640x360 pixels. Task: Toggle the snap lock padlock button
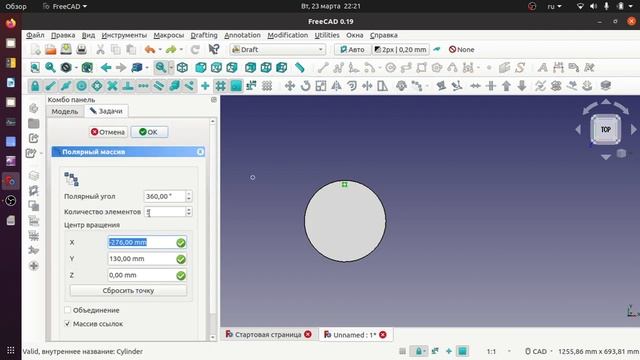coord(35,86)
